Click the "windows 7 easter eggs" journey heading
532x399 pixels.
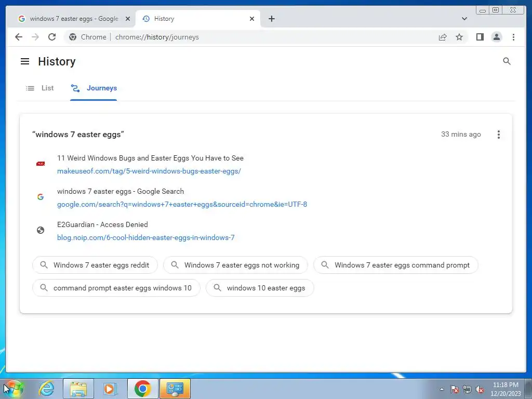(x=78, y=135)
